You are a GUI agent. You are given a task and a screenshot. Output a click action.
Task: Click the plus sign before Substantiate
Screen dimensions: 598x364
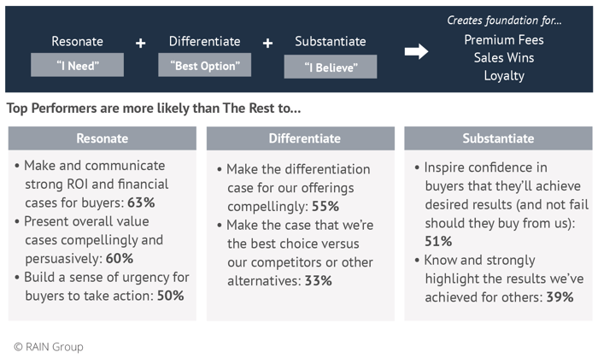pos(267,43)
